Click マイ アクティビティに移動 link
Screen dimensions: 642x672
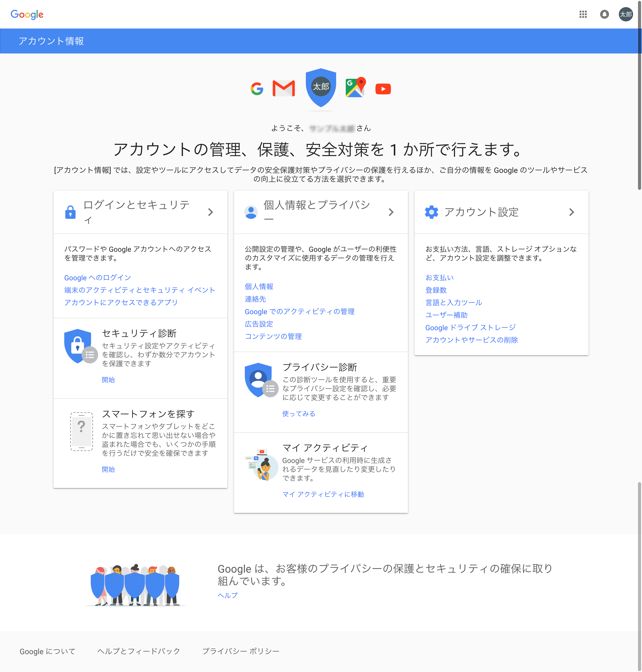pos(323,494)
